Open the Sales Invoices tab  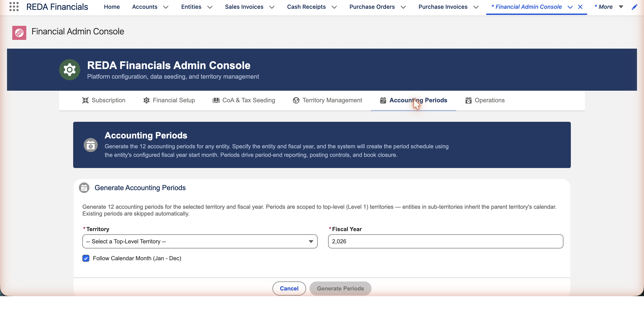244,7
